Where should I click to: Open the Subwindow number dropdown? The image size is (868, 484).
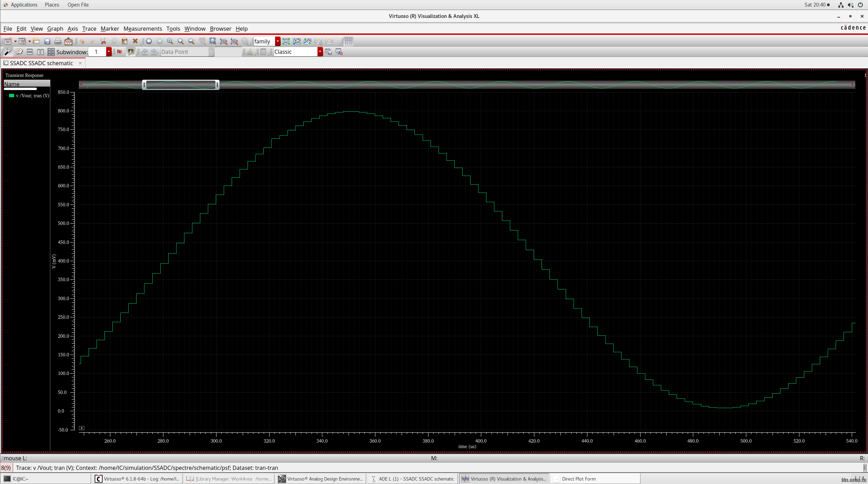click(x=109, y=52)
